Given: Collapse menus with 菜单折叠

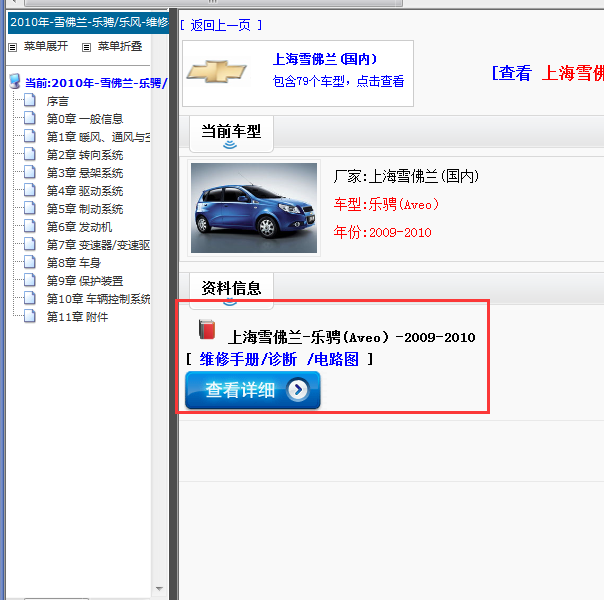Looking at the screenshot, I should point(120,47).
